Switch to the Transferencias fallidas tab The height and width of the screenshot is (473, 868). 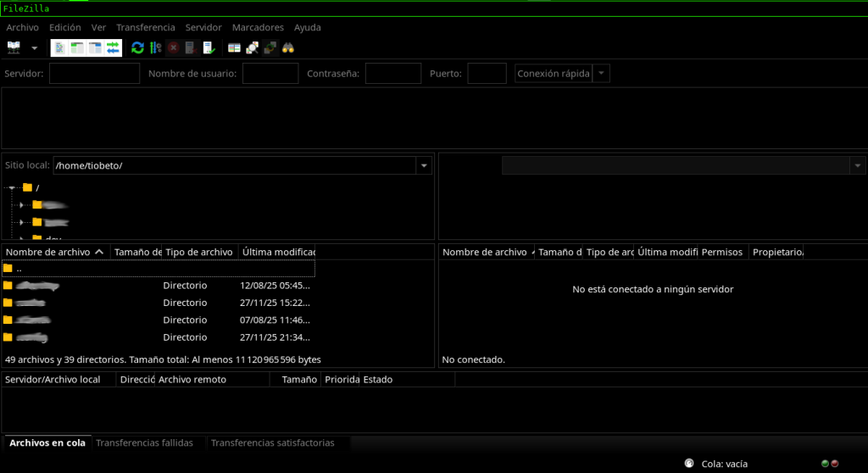click(x=144, y=443)
